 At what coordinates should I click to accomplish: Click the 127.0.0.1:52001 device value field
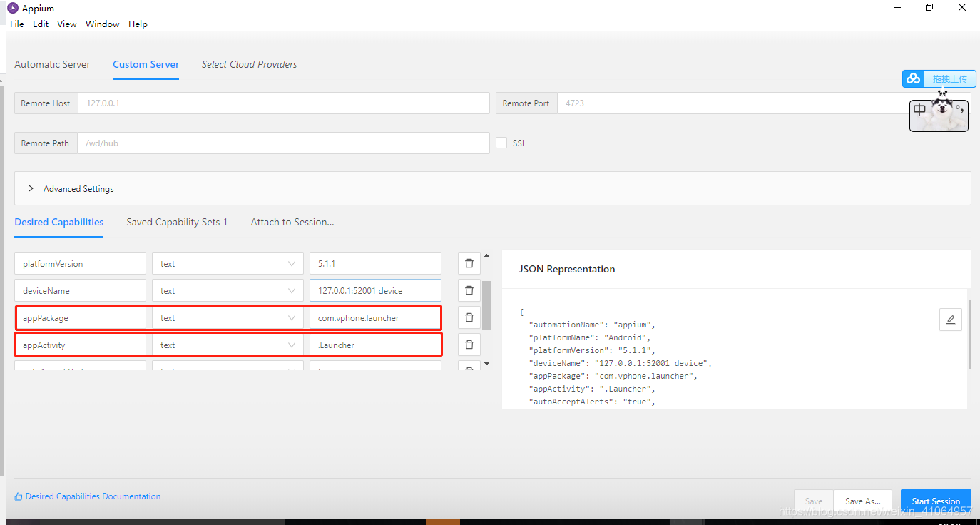pyautogui.click(x=375, y=290)
